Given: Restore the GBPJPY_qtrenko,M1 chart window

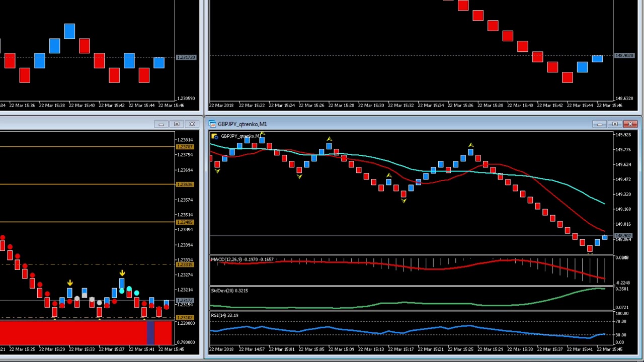Looking at the screenshot, I should [x=615, y=124].
